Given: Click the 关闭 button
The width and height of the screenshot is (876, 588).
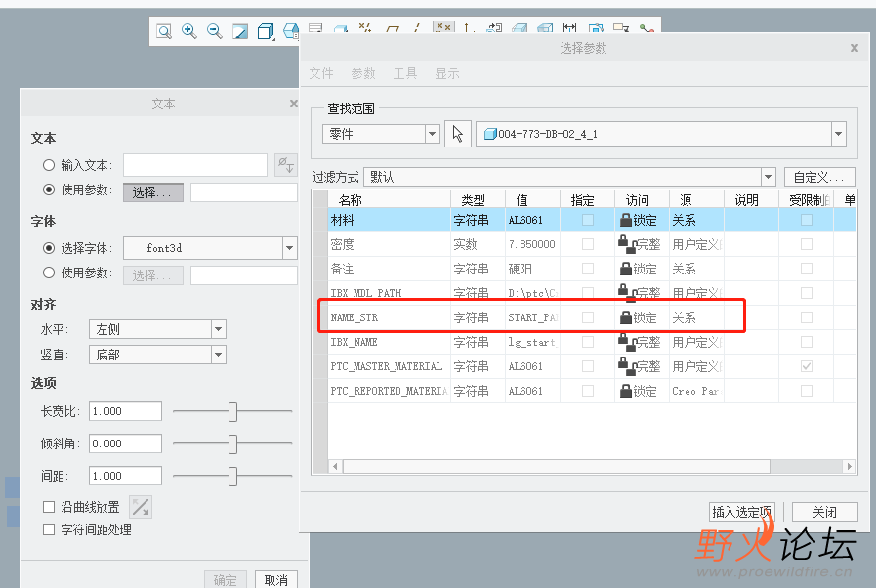Looking at the screenshot, I should point(824,512).
